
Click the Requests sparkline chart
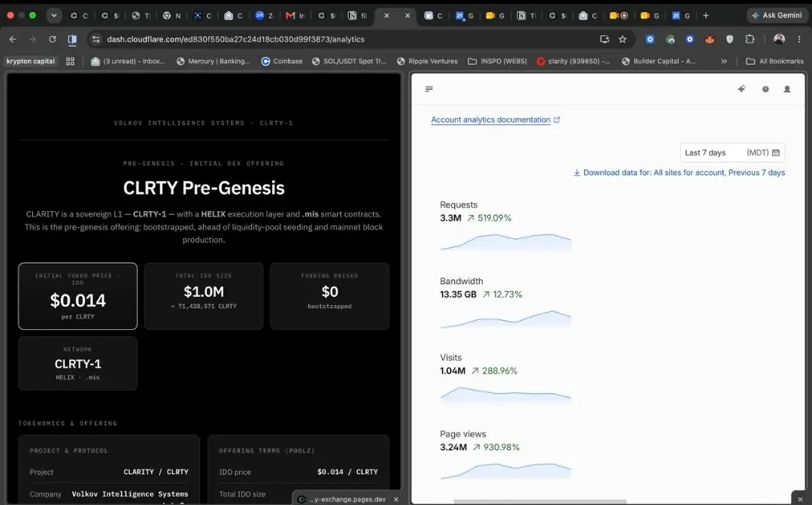pyautogui.click(x=505, y=242)
